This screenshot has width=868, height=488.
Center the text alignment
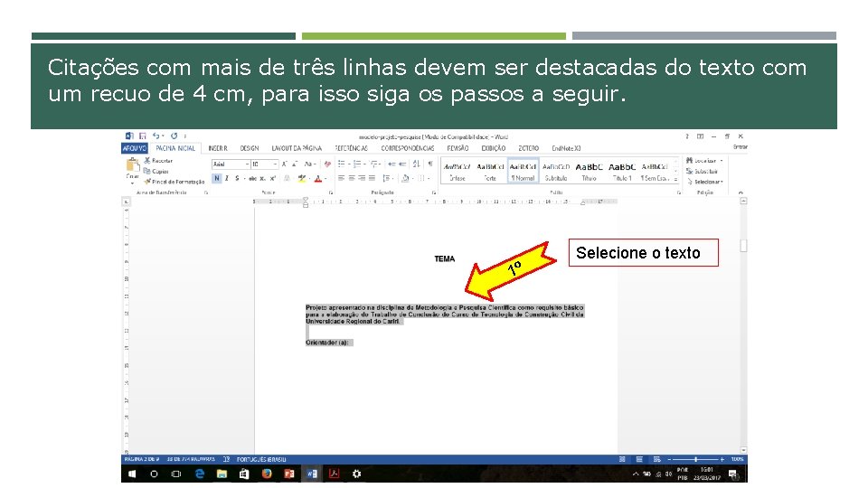click(x=352, y=178)
